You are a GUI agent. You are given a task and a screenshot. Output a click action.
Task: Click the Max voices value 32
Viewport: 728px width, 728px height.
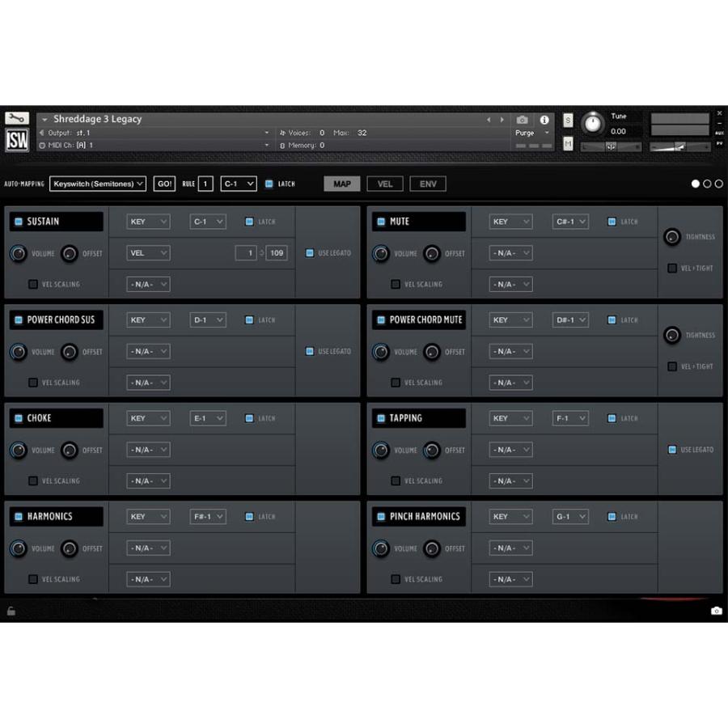[362, 133]
